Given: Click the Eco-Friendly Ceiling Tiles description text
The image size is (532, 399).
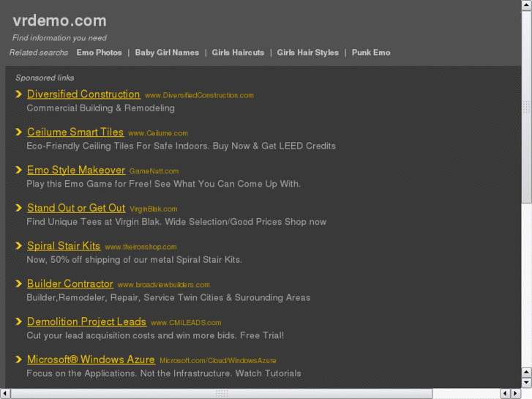Looking at the screenshot, I should click(x=181, y=146).
